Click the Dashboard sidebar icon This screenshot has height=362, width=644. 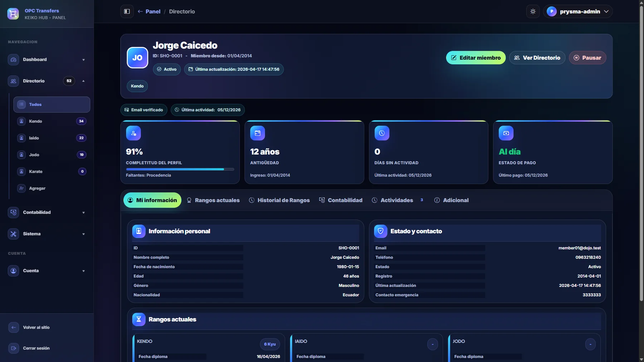point(13,60)
